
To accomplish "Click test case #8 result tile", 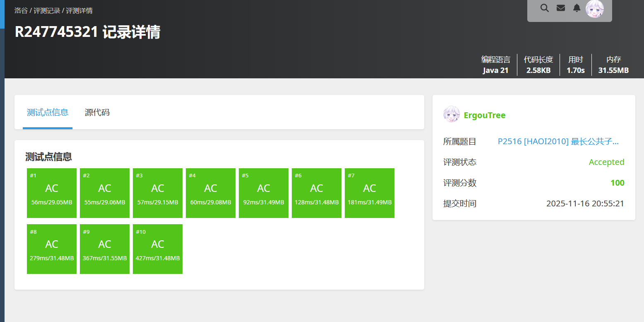I will tap(52, 249).
